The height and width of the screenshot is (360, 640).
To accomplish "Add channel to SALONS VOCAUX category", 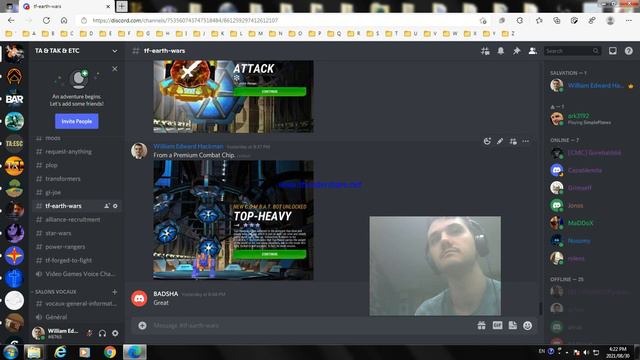I will coord(115,292).
